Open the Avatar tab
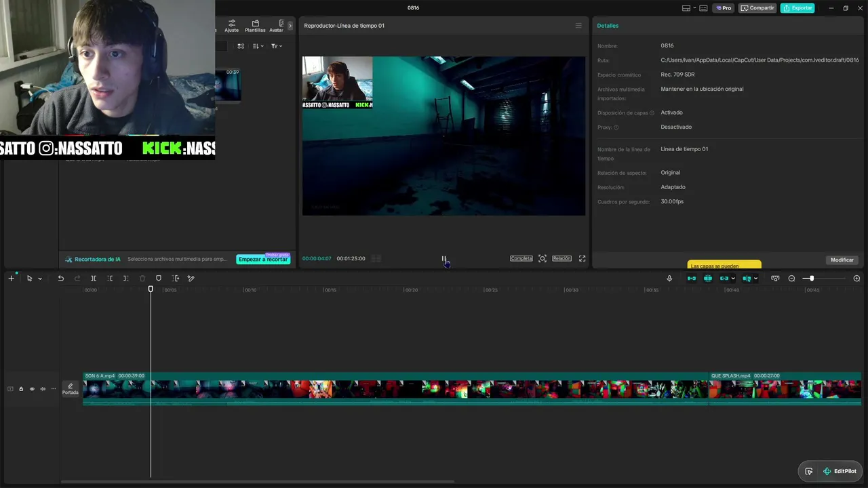868x488 pixels. tap(277, 26)
